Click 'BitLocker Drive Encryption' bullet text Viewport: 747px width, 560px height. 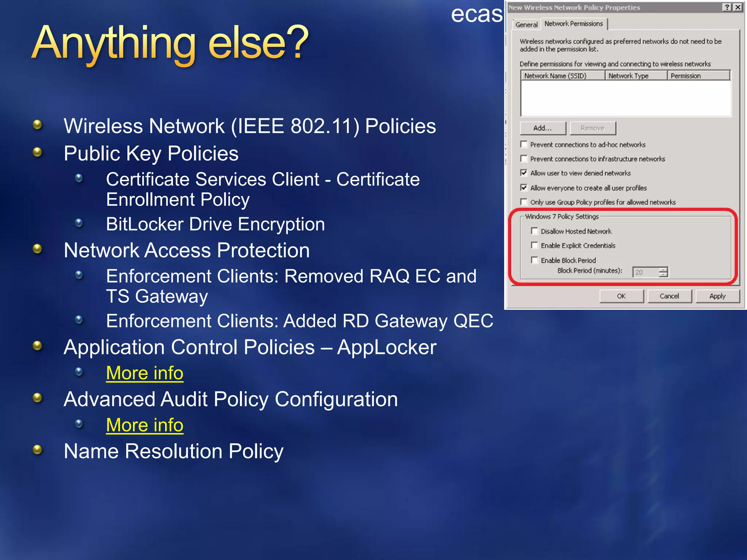coord(216,224)
